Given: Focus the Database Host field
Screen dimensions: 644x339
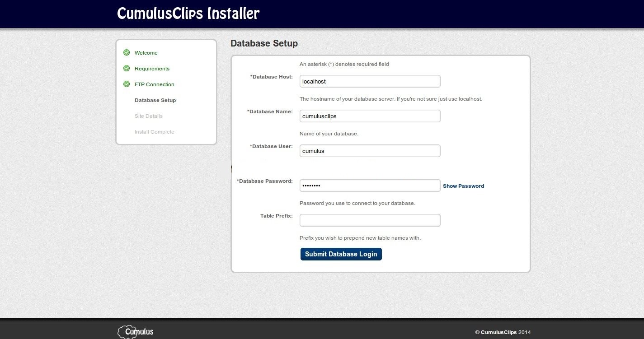Looking at the screenshot, I should pos(370,81).
